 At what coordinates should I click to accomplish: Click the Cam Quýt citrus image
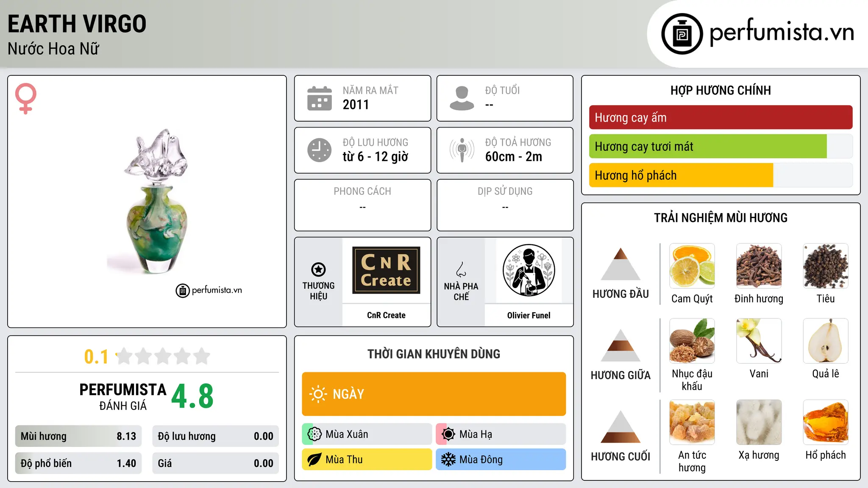(x=692, y=266)
